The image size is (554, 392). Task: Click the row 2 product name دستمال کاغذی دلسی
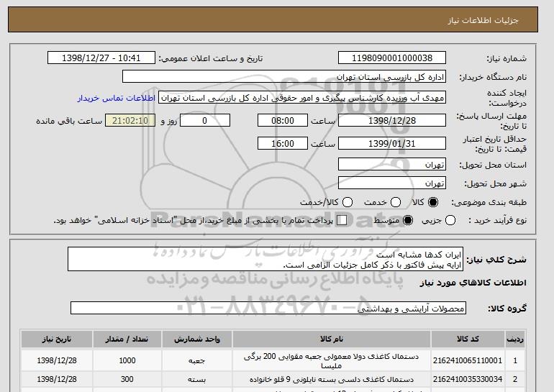(332, 379)
